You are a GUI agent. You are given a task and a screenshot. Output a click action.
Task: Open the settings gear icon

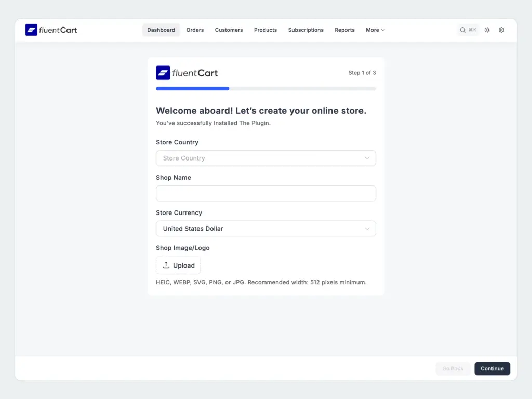pos(501,30)
